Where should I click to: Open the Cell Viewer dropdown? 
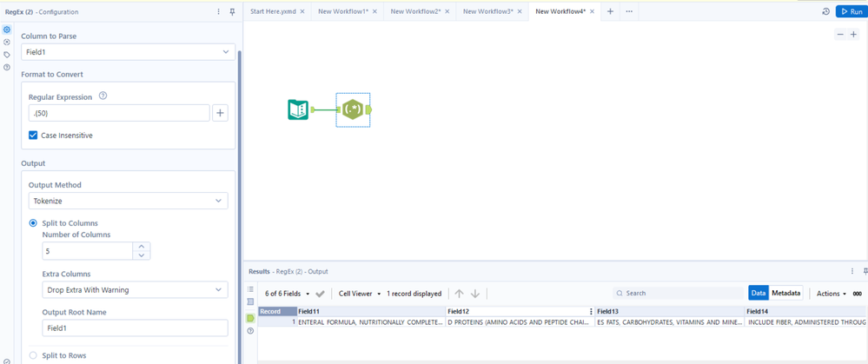click(x=360, y=294)
